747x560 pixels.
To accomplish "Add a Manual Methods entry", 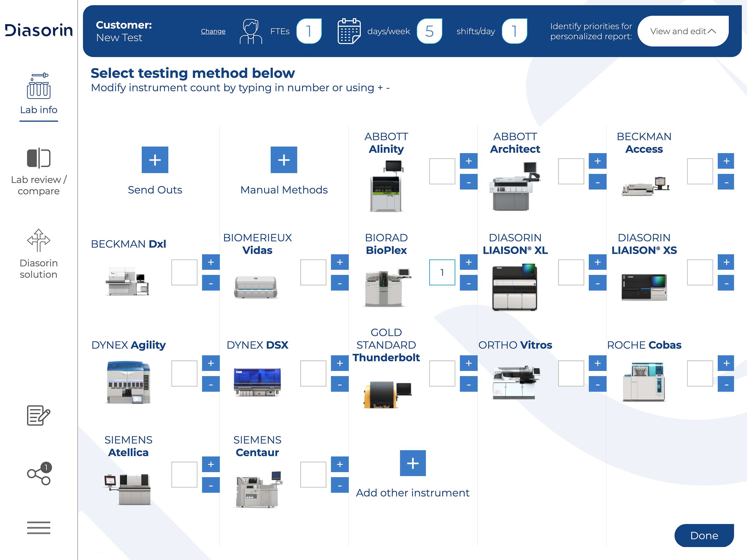I will pos(284,160).
